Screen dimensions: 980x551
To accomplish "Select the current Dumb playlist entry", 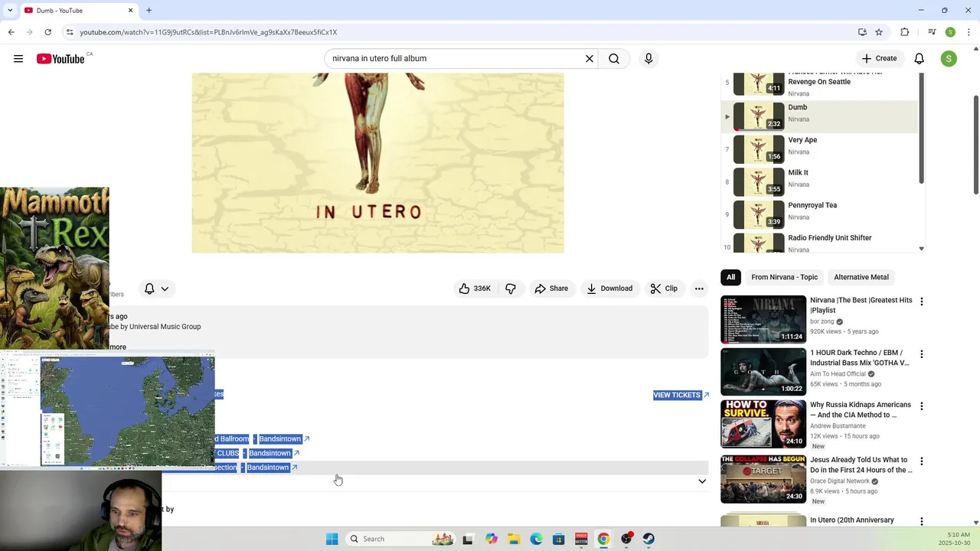I will [819, 116].
